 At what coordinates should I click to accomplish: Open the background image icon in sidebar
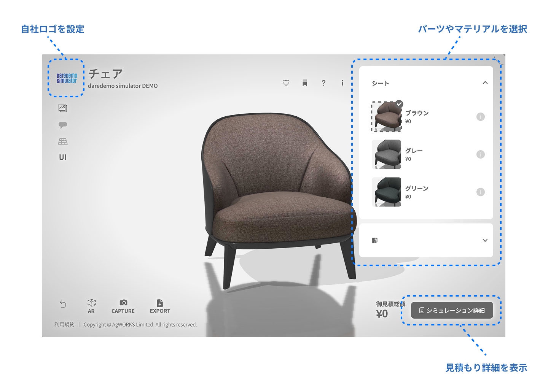(63, 108)
